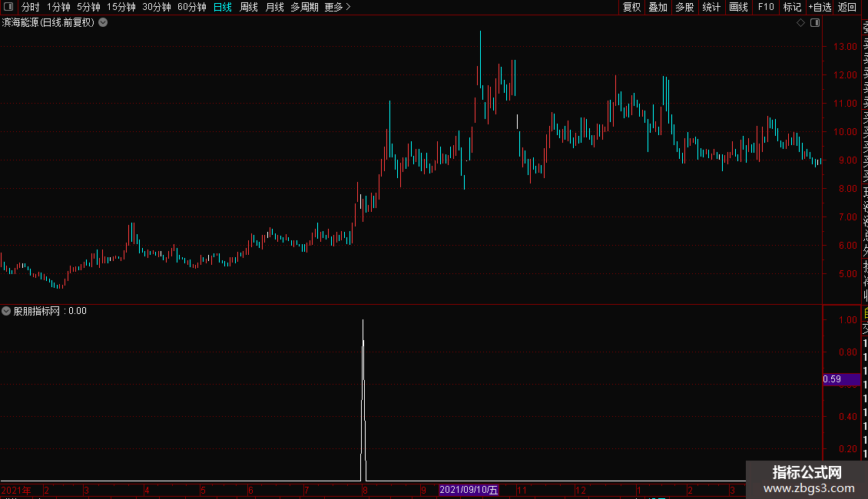Viewport: 868px width, 499px height.
Task: Click month 12 on the time axis
Action: click(x=580, y=490)
